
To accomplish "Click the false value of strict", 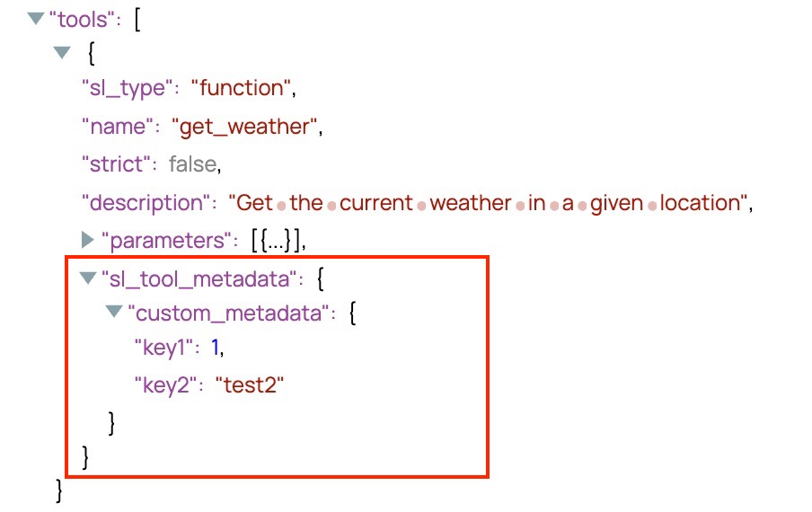I will [x=193, y=165].
